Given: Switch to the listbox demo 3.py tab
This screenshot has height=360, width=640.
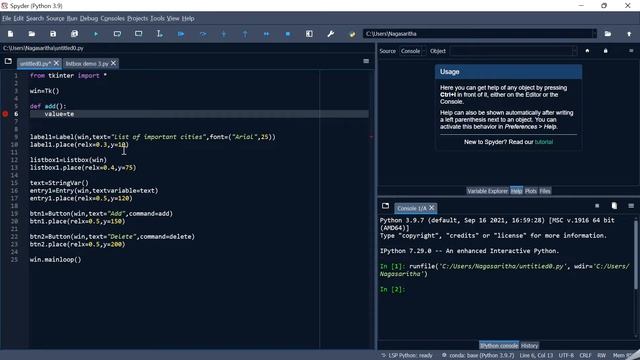Looking at the screenshot, I should [x=87, y=64].
